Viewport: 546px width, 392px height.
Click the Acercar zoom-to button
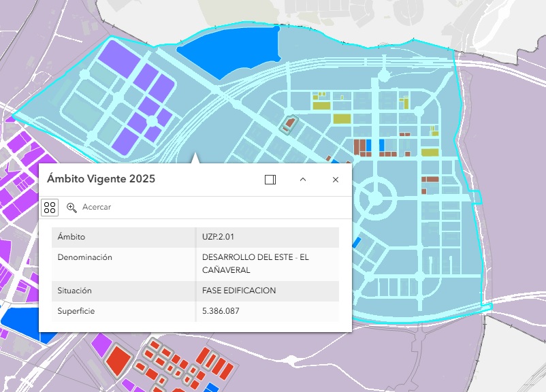tap(96, 207)
